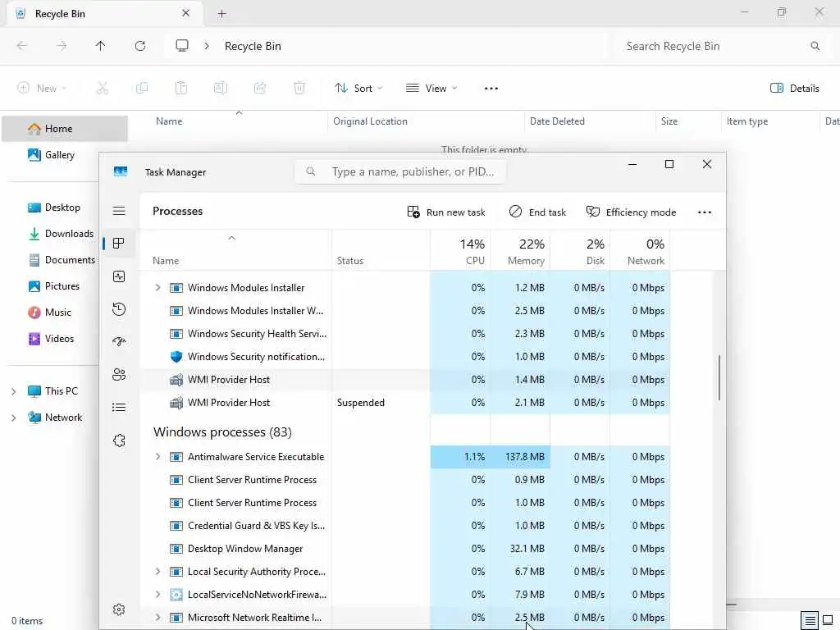Open New item dropdown in Explorer
Image resolution: width=840 pixels, height=630 pixels.
[42, 89]
